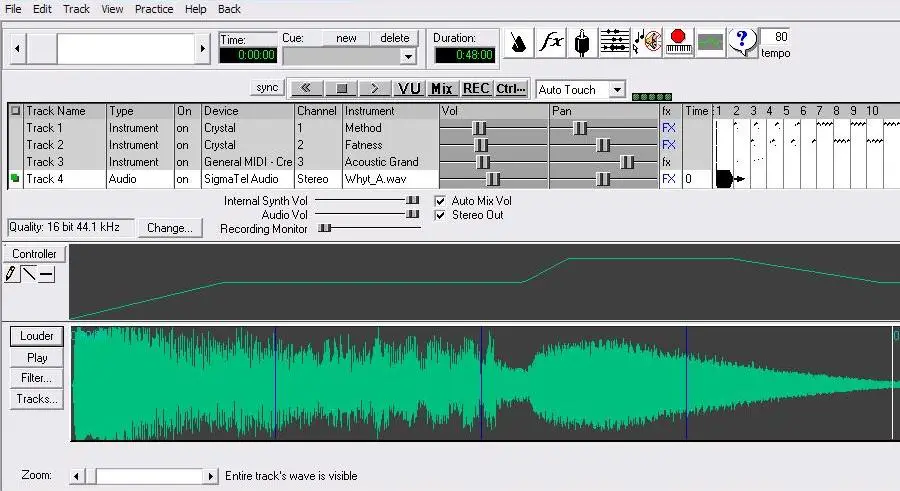Click the Track 4 volume slider
900x491 pixels.
493,179
